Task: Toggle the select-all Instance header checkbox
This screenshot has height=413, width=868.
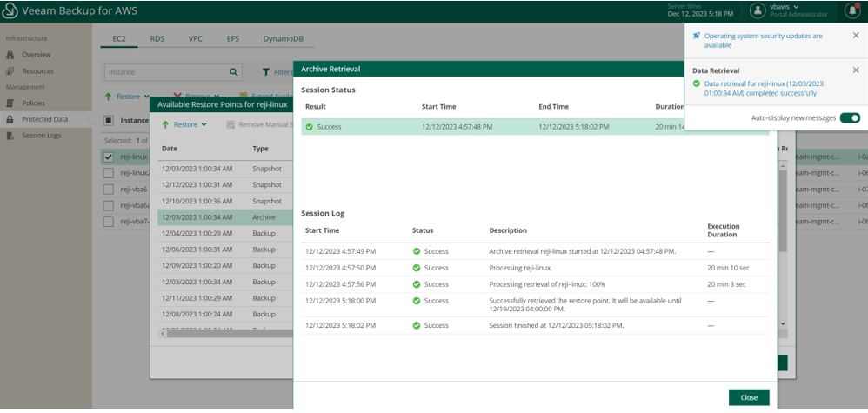Action: coord(109,120)
